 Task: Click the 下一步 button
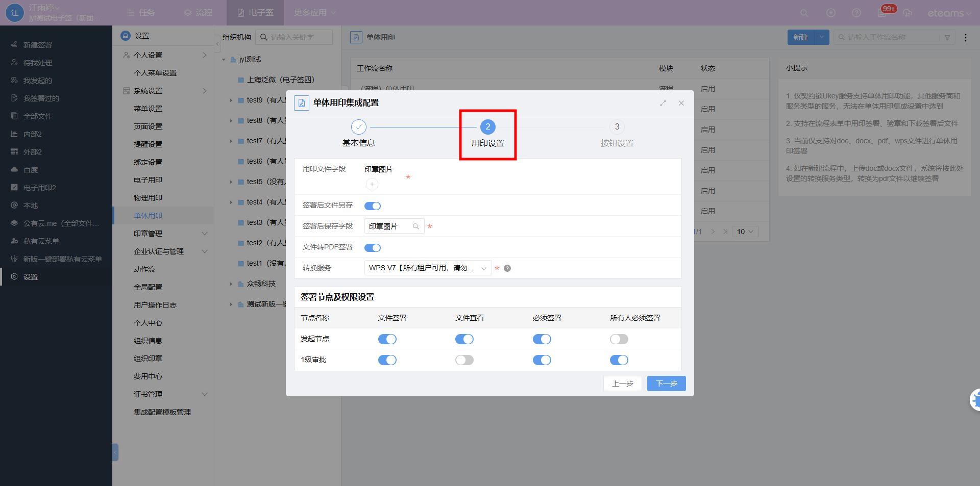click(x=666, y=383)
